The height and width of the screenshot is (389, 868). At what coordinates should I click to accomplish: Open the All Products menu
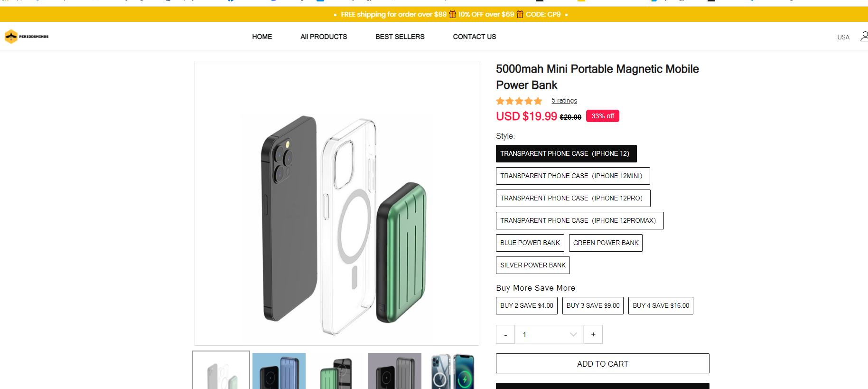click(324, 37)
